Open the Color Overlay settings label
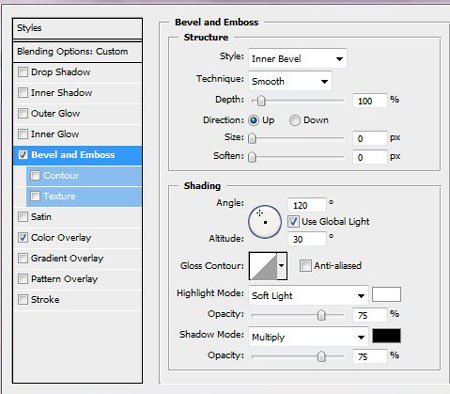 click(61, 238)
